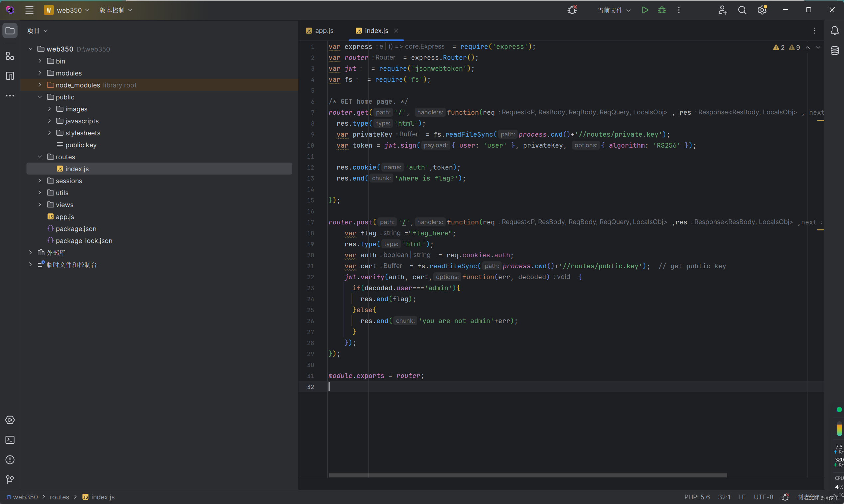The image size is (844, 504).
Task: Open the Services tool window
Action: click(10, 420)
